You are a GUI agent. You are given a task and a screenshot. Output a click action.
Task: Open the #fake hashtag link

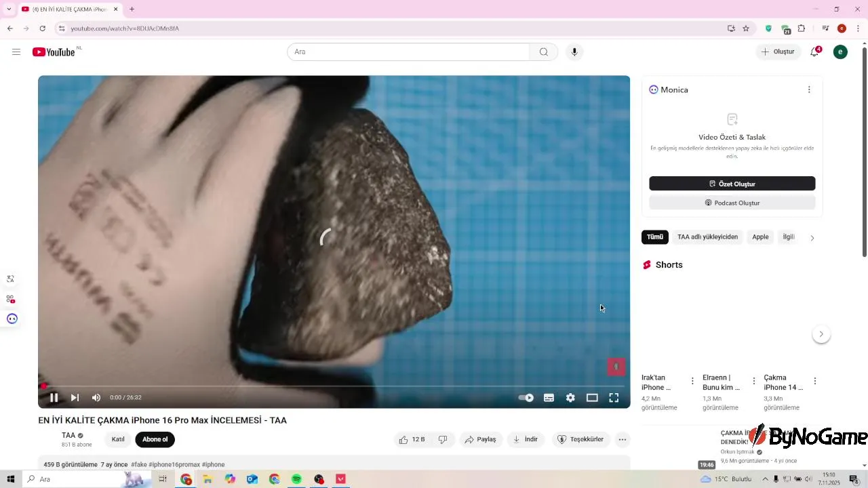point(138,465)
